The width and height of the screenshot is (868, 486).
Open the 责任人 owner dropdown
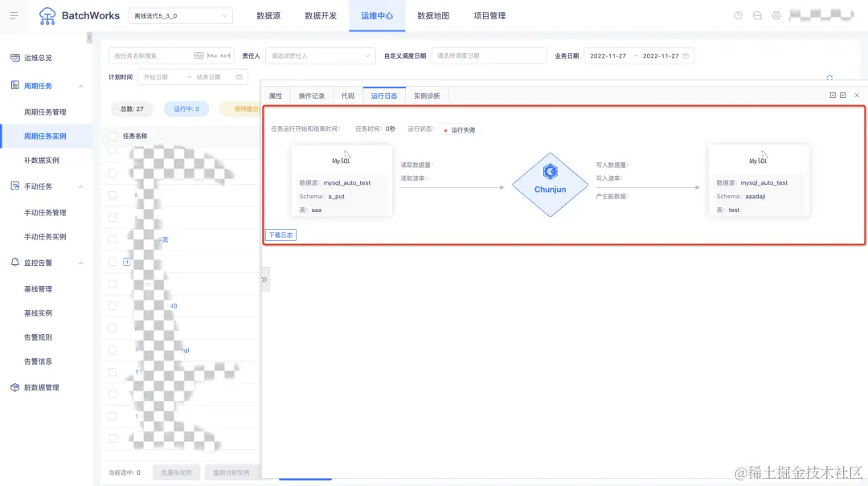click(321, 56)
